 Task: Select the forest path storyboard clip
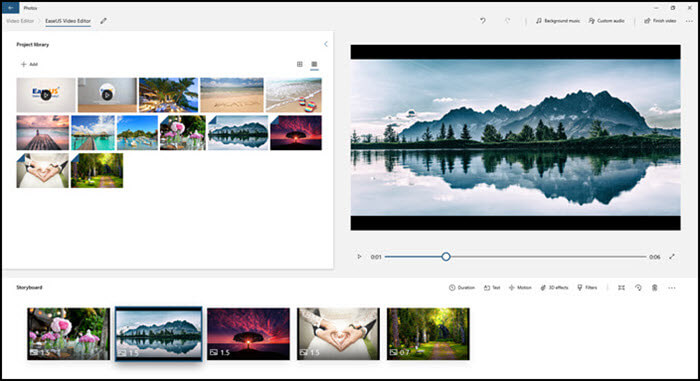pyautogui.click(x=428, y=334)
